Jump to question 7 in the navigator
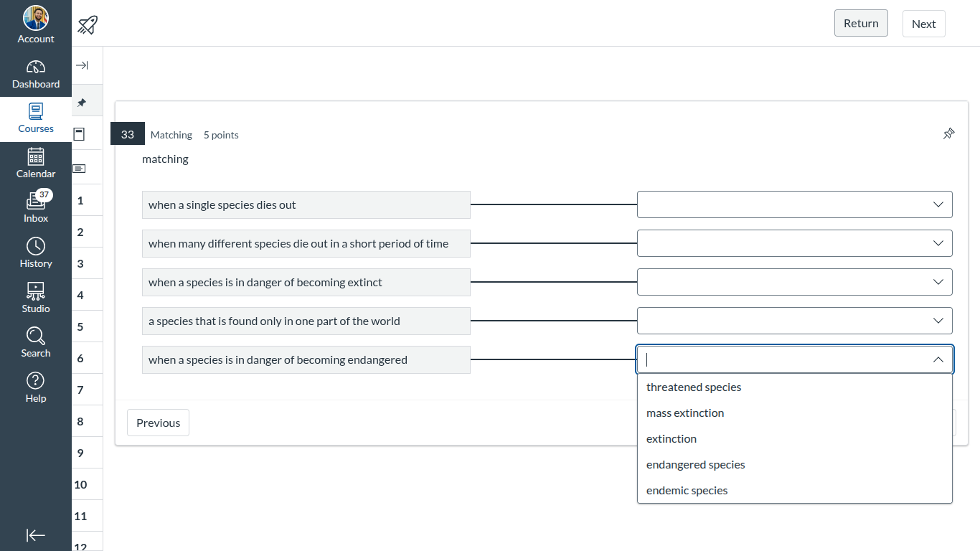 pos(80,390)
